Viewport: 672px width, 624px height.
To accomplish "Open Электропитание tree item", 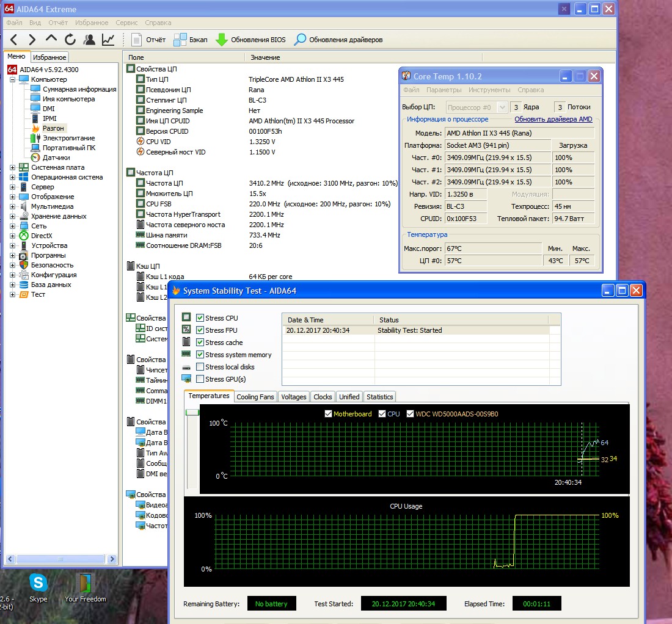I will tap(68, 138).
